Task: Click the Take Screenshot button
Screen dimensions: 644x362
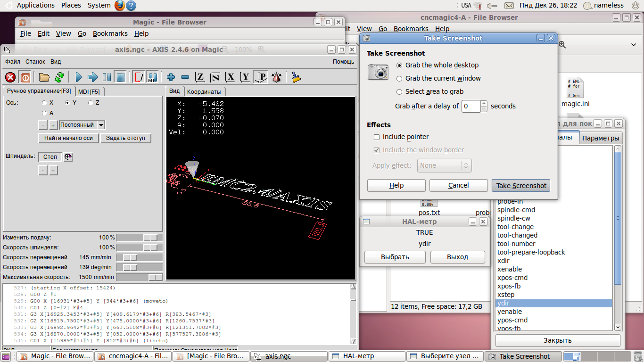Action: click(x=521, y=186)
